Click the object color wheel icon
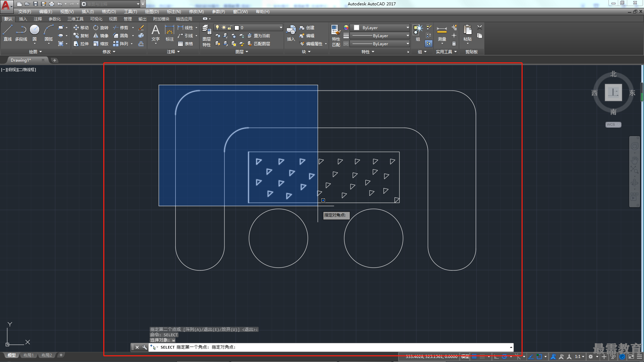644x362 pixels. (346, 27)
